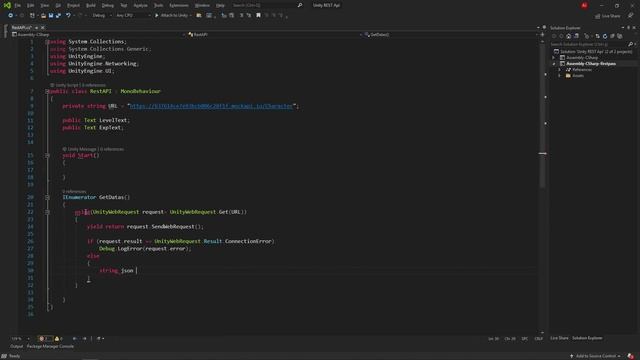Screen dimensions: 640x360
Task: Click the green Attach to Unity play icon
Action: click(156, 16)
